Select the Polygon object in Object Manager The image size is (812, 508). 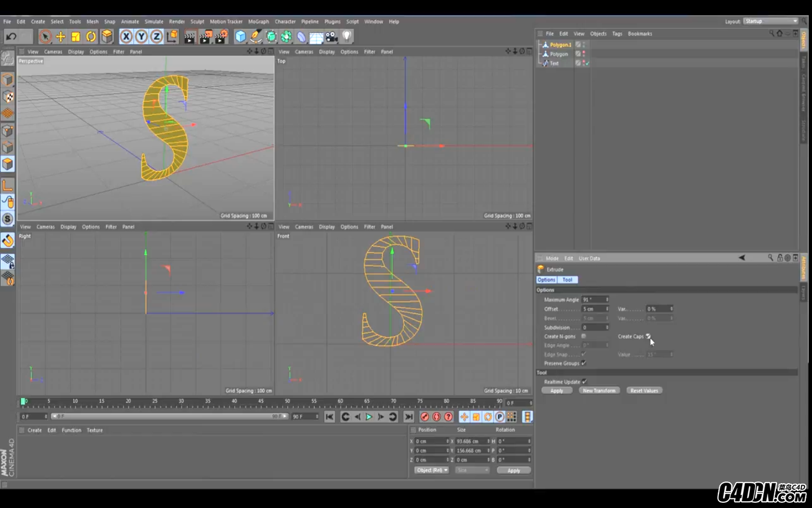click(x=559, y=54)
